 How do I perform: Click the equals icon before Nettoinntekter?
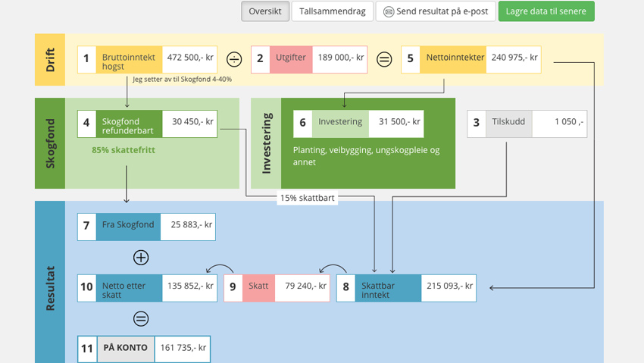(384, 59)
